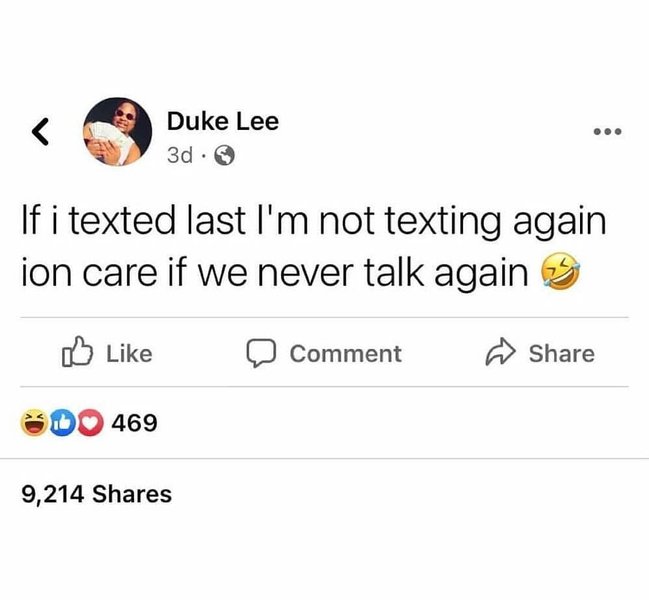The image size is (649, 600).
Task: View the 9,214 Shares list
Action: click(x=96, y=494)
